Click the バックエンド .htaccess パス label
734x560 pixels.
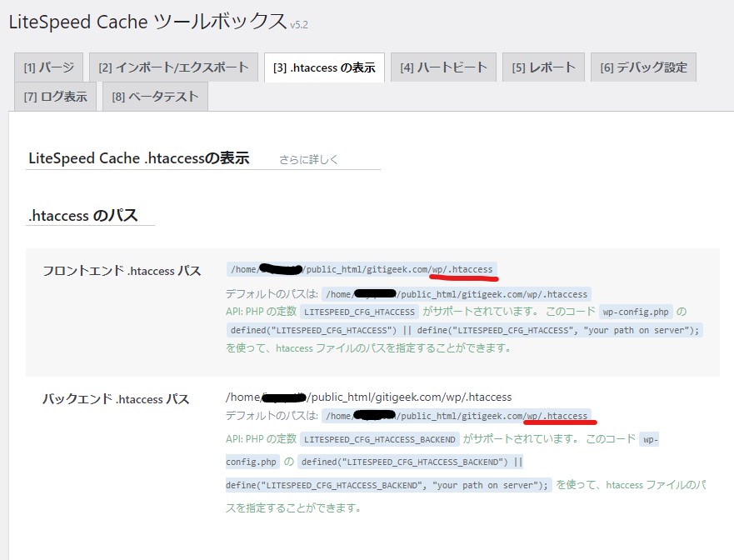tap(116, 399)
